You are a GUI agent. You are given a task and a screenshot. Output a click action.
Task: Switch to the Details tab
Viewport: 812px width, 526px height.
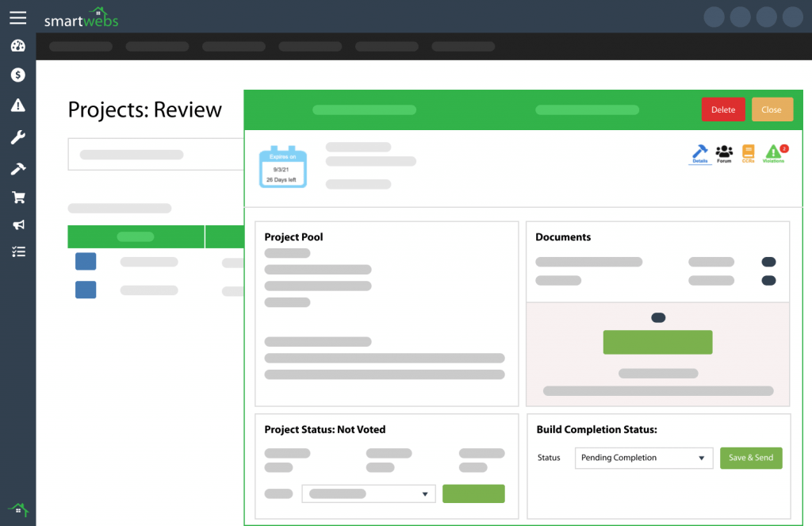[700, 154]
